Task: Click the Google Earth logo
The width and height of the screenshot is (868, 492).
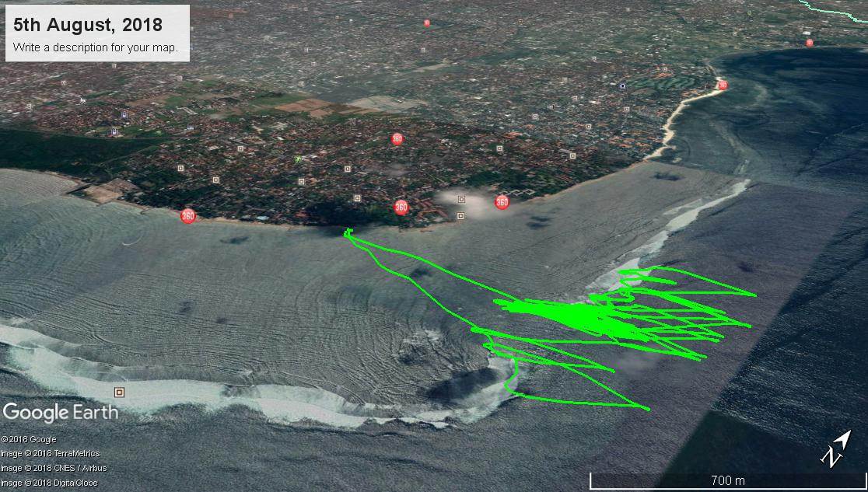Action: tap(61, 412)
